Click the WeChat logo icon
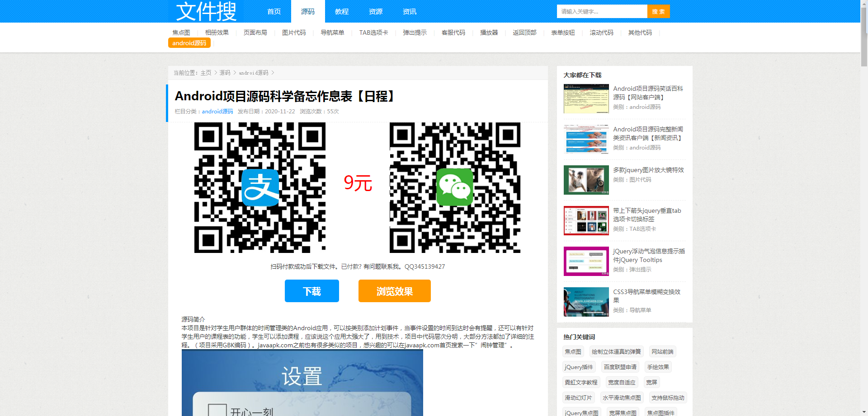 coord(455,187)
